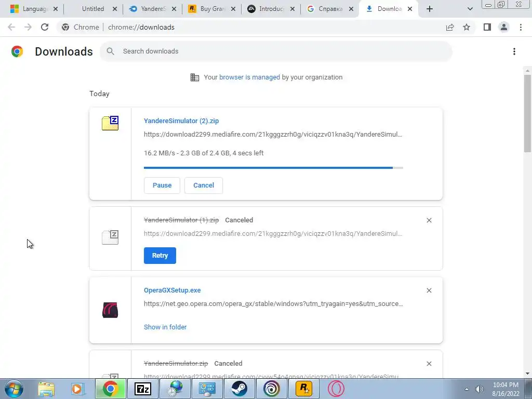Click the vertical page scrollbar thumb
This screenshot has width=532, height=399.
coord(527,113)
